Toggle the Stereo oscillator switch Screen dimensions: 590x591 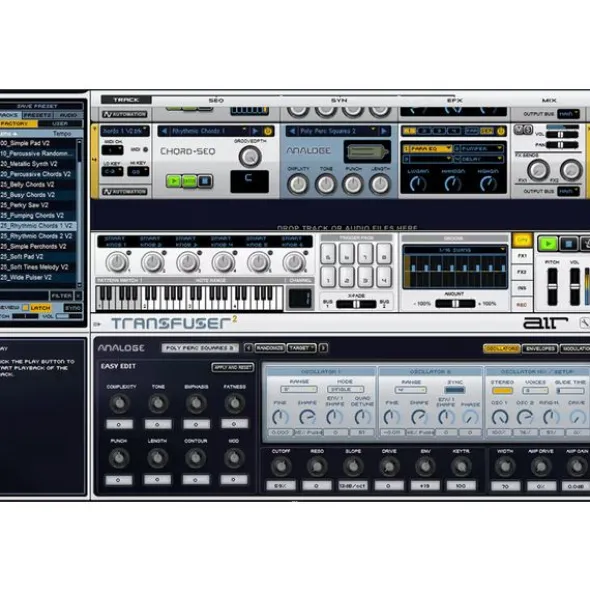(502, 390)
